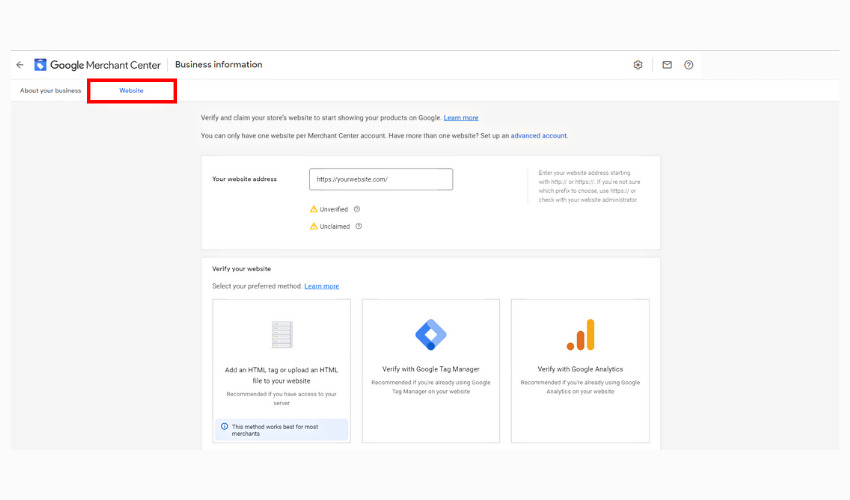Open the advanced account link
This screenshot has width=850, height=500.
538,136
